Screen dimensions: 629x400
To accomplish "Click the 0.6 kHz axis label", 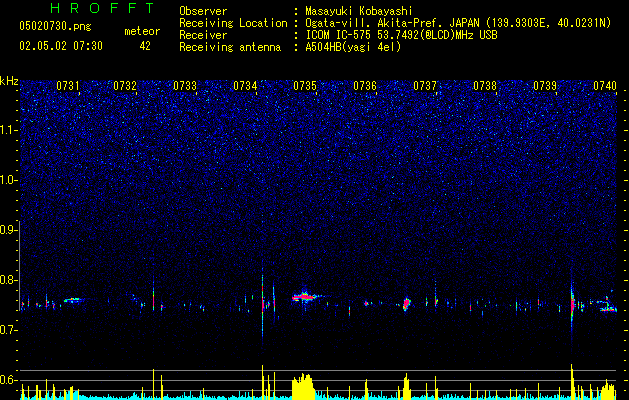I will pos(9,380).
